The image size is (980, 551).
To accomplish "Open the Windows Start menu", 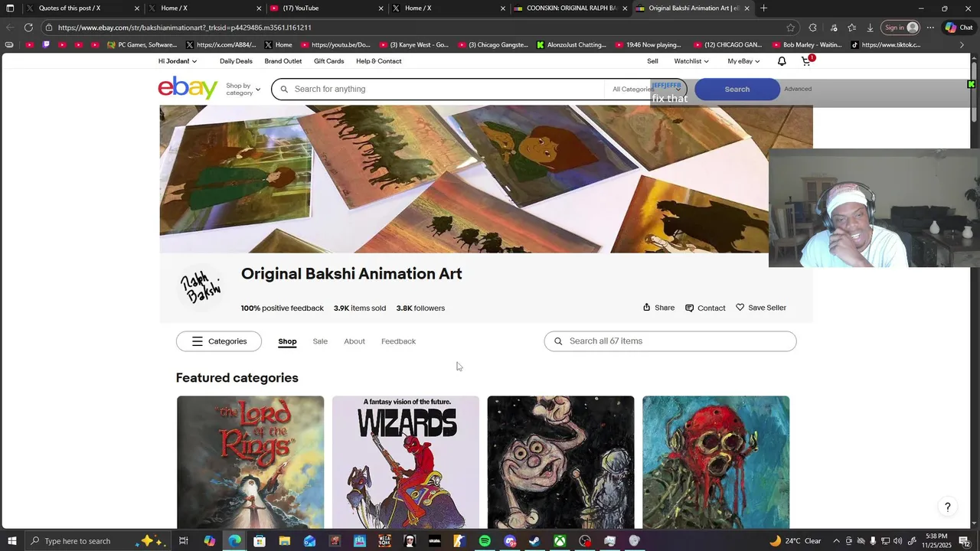I will tap(12, 541).
